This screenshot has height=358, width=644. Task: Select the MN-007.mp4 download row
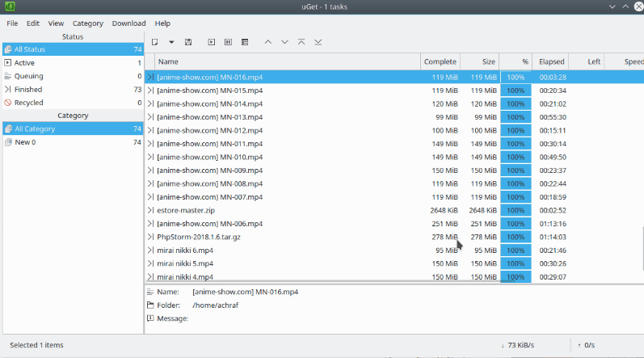394,197
